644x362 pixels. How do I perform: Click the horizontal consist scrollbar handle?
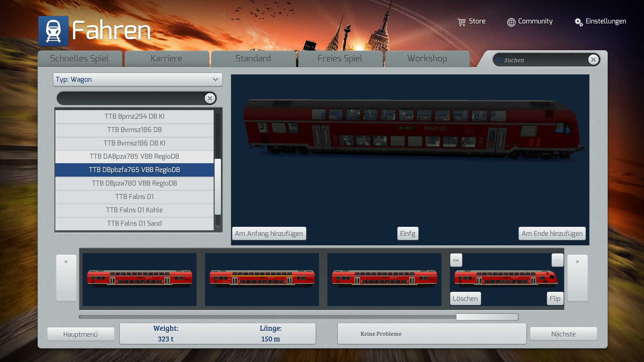tap(487, 317)
